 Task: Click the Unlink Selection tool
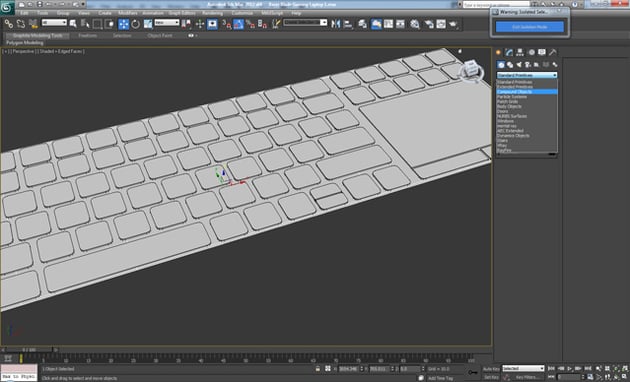point(21,24)
